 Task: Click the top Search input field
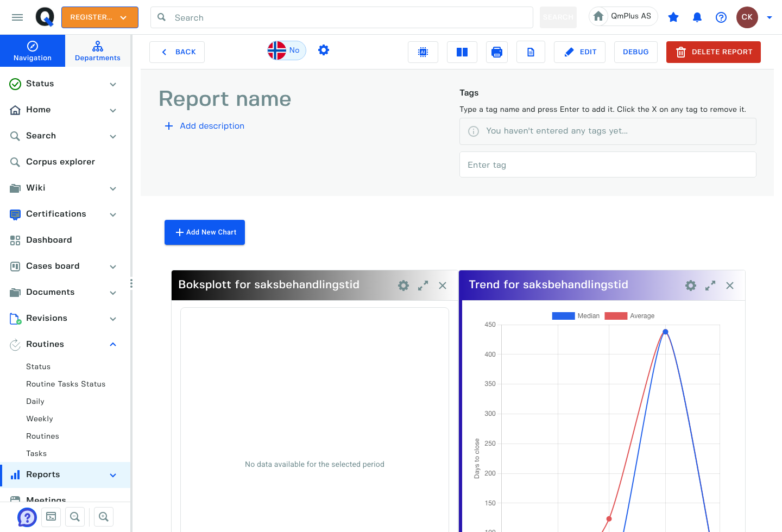point(342,17)
